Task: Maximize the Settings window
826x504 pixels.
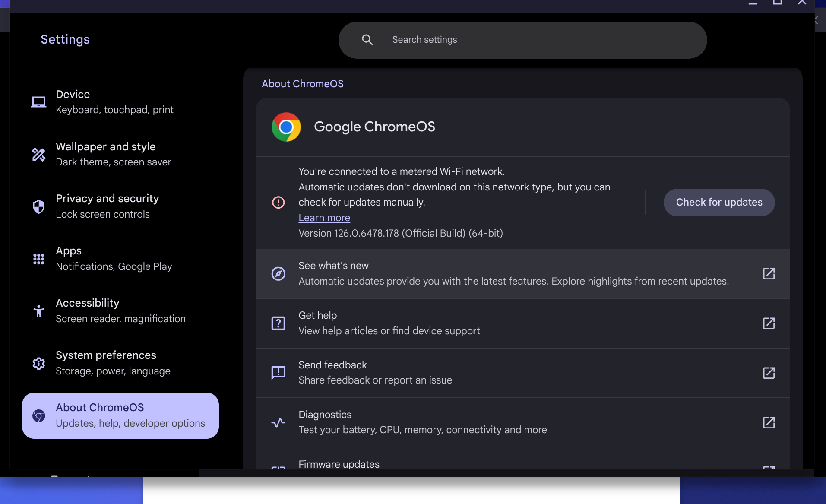Action: point(777,3)
